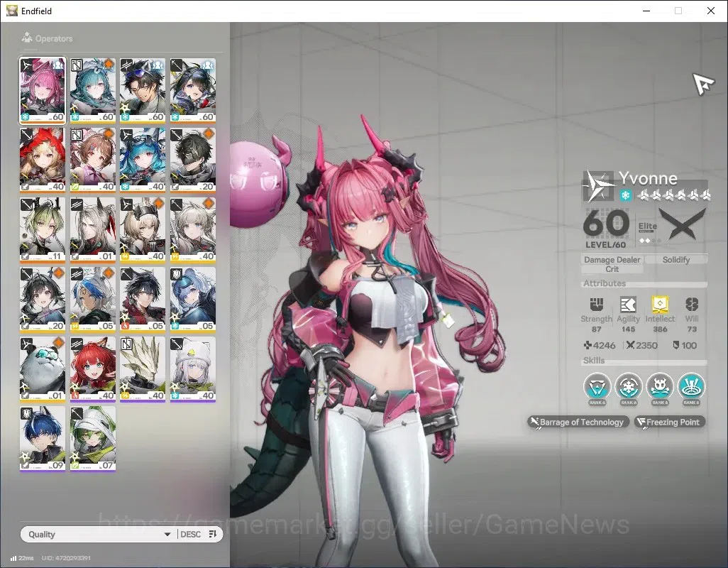Close the Endfield window

coord(710,11)
